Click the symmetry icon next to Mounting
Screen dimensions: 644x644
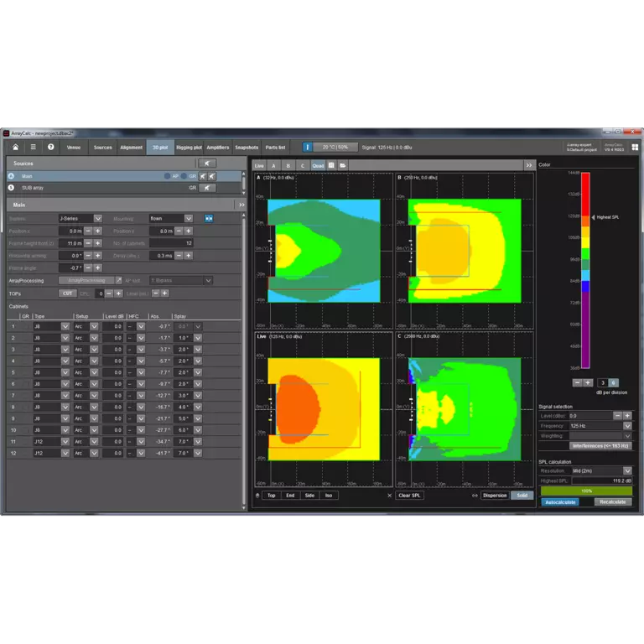[209, 218]
